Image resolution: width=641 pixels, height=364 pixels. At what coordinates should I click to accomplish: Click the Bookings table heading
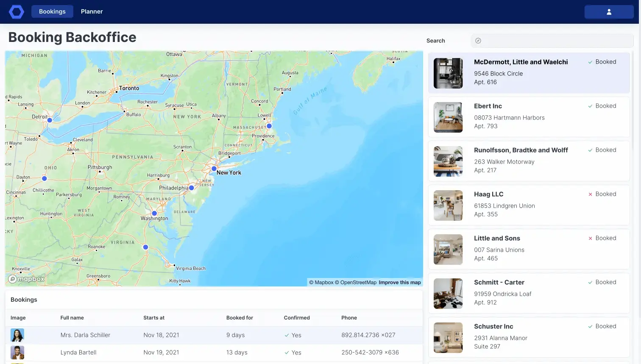click(x=24, y=300)
